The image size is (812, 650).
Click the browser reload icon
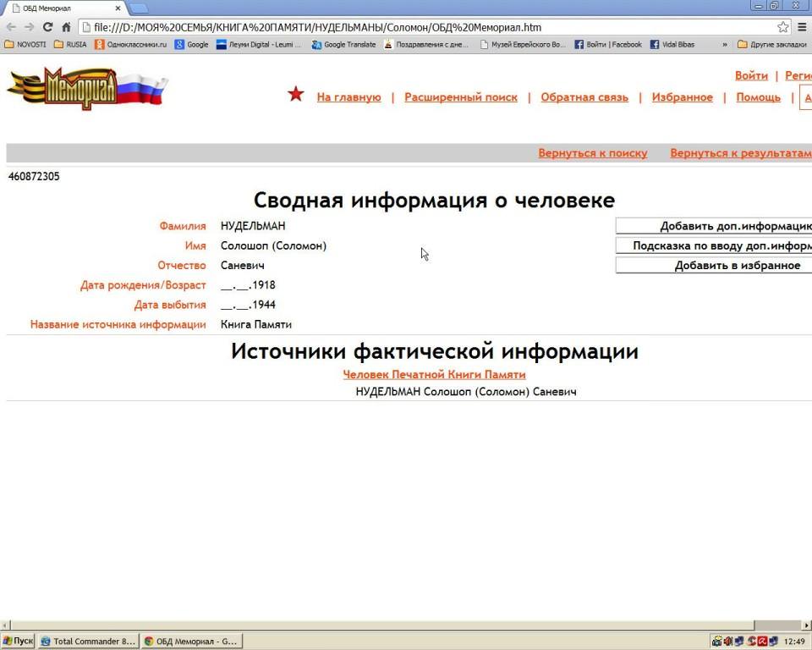pyautogui.click(x=47, y=27)
